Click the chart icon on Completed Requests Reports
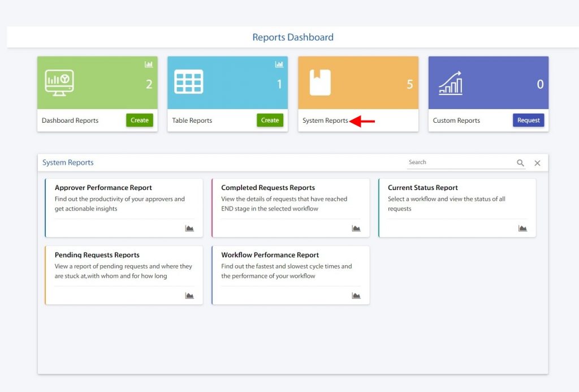The width and height of the screenshot is (579, 392). (x=356, y=229)
